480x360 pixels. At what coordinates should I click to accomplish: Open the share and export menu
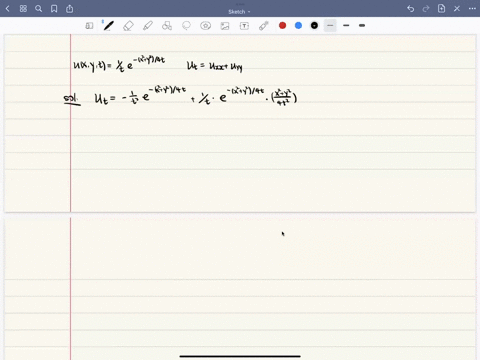point(69,9)
